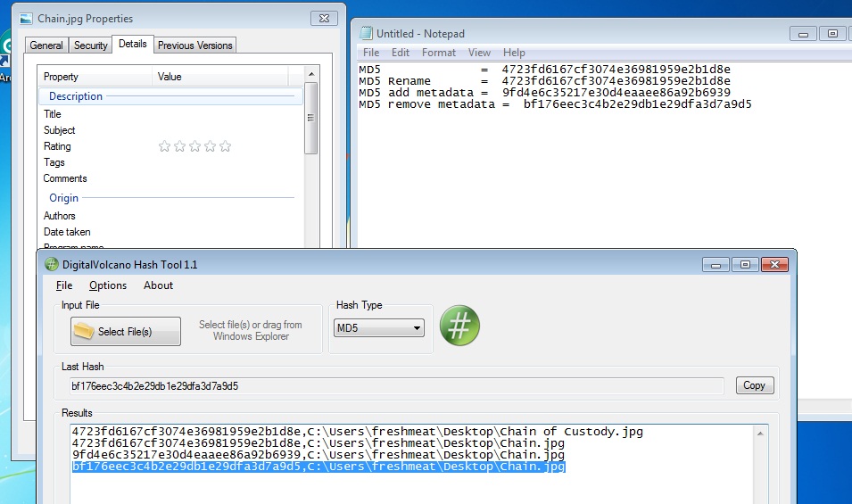Click the Description group header

point(170,96)
